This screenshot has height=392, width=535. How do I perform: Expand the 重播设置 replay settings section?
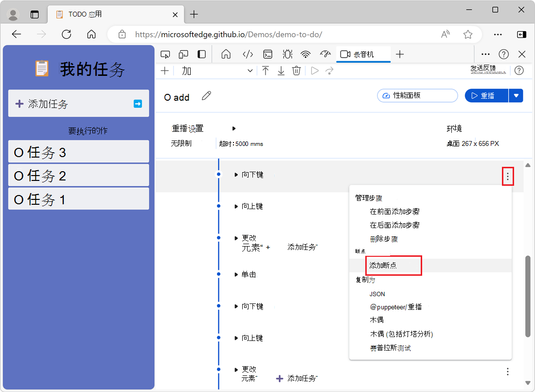point(234,128)
